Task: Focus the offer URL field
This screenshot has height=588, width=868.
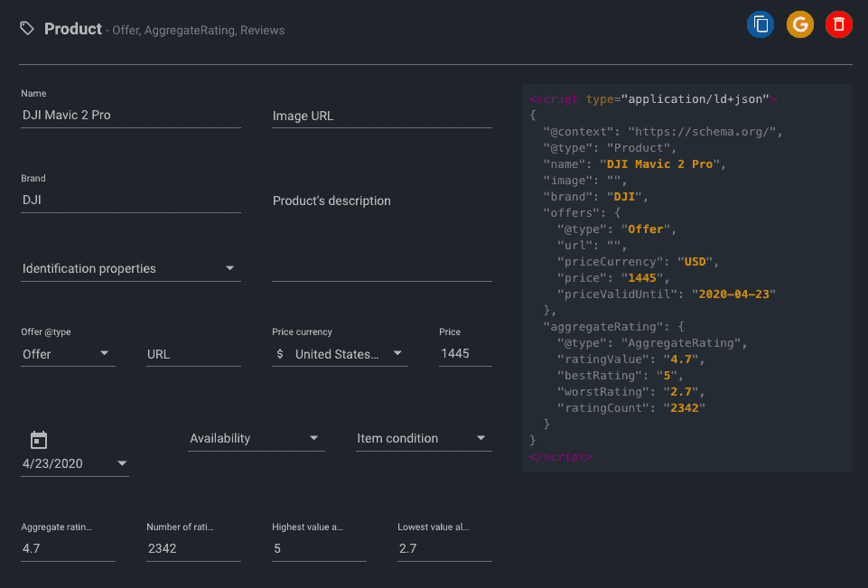Action: point(194,354)
